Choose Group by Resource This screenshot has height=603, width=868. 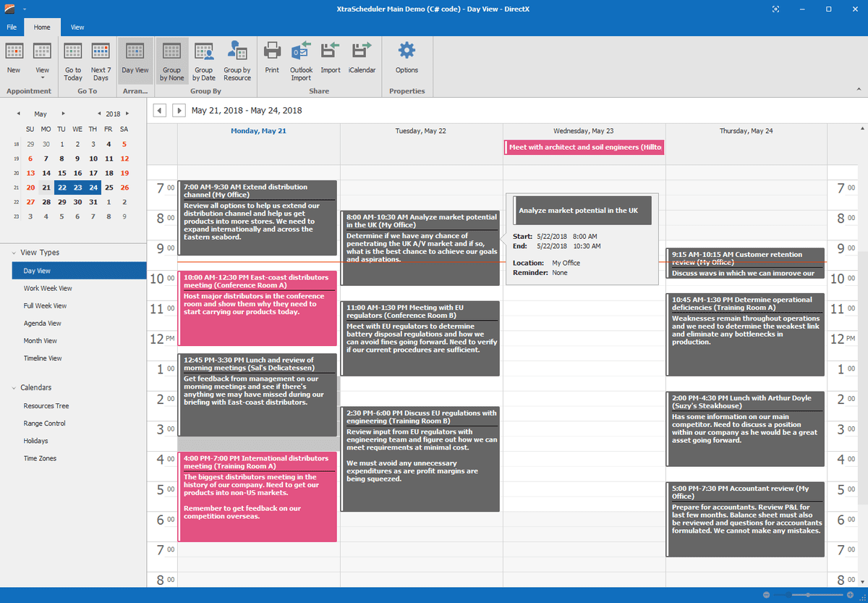tap(237, 60)
